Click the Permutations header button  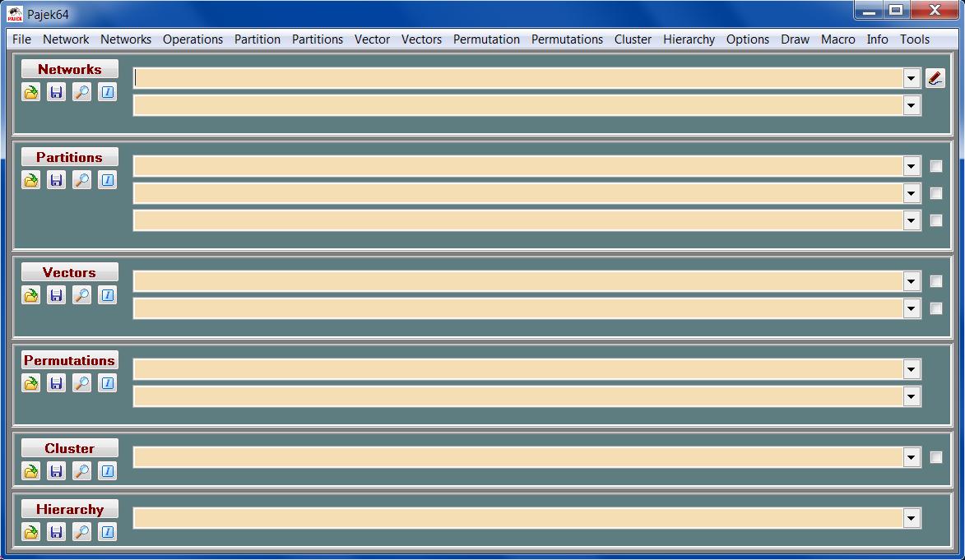tap(70, 360)
